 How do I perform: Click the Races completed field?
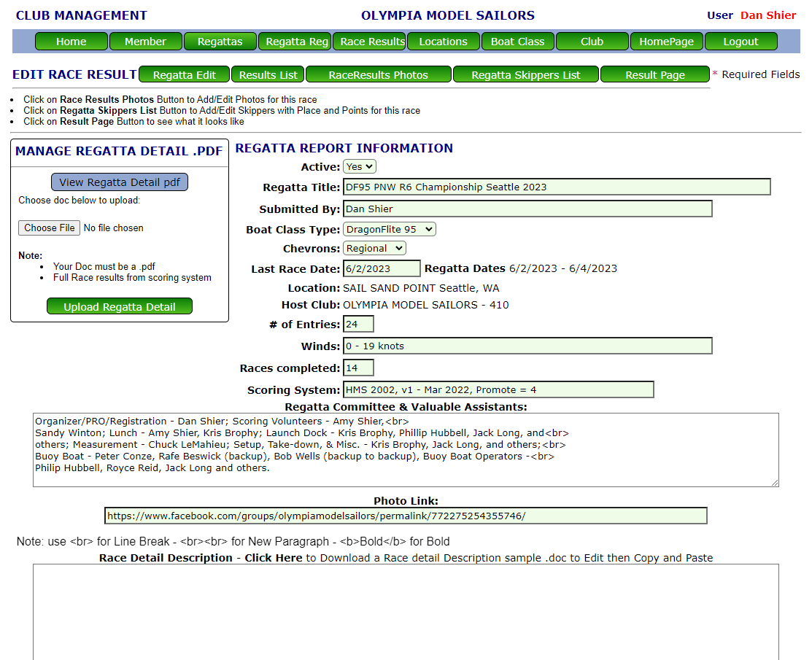coord(358,368)
